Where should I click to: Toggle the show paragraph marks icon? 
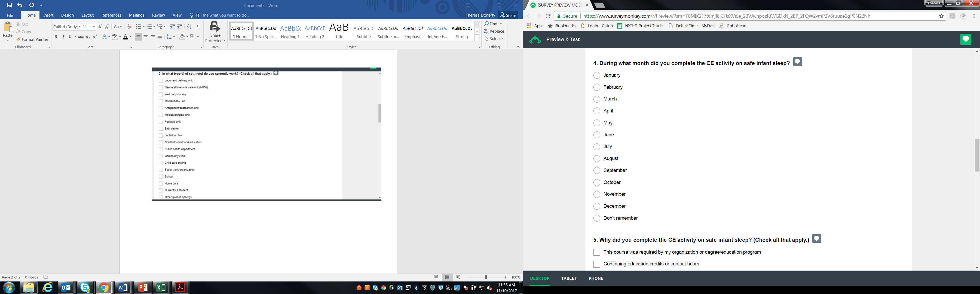198,27
